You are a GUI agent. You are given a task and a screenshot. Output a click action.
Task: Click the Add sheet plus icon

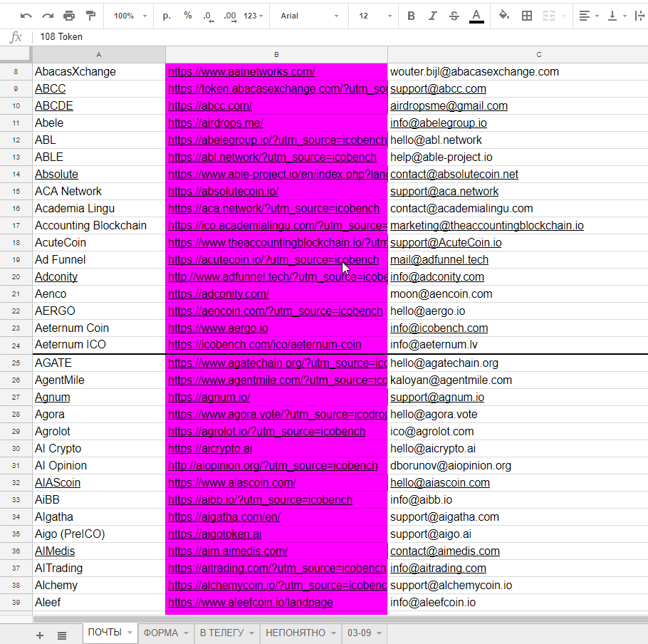tap(40, 635)
